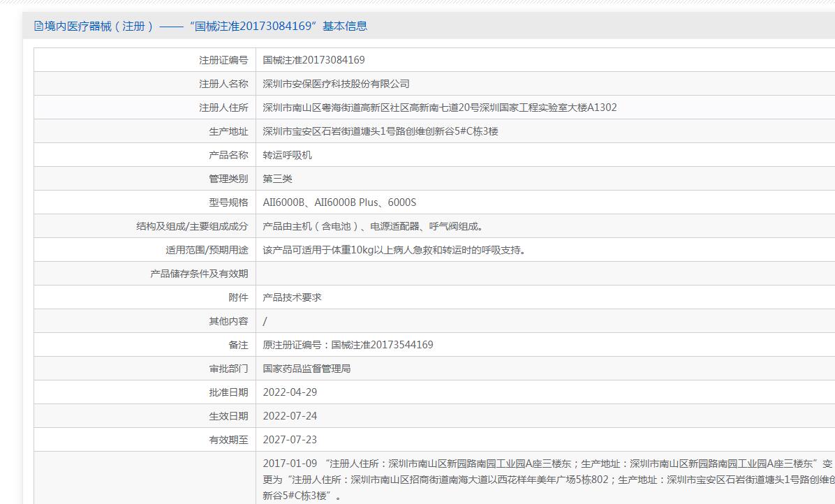
Task: Select models AII6000B、AII6000B Plus、6000S
Action: click(x=339, y=202)
